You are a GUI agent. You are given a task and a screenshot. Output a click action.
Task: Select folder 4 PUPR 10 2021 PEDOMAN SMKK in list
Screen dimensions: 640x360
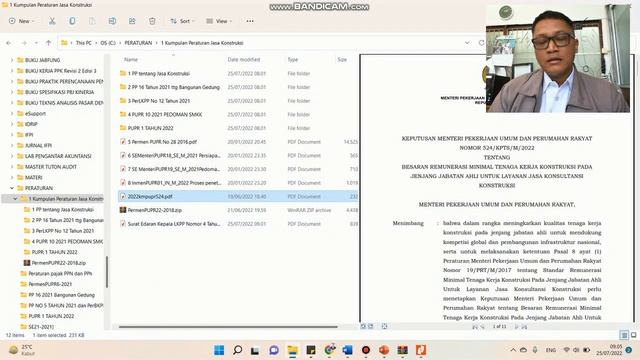[164, 114]
